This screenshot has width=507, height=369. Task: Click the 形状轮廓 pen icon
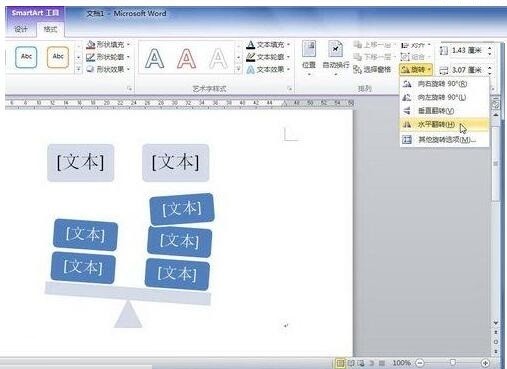tap(91, 57)
